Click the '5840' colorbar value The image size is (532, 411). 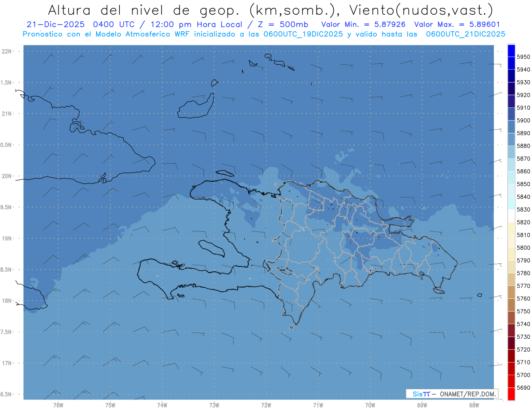[523, 197]
